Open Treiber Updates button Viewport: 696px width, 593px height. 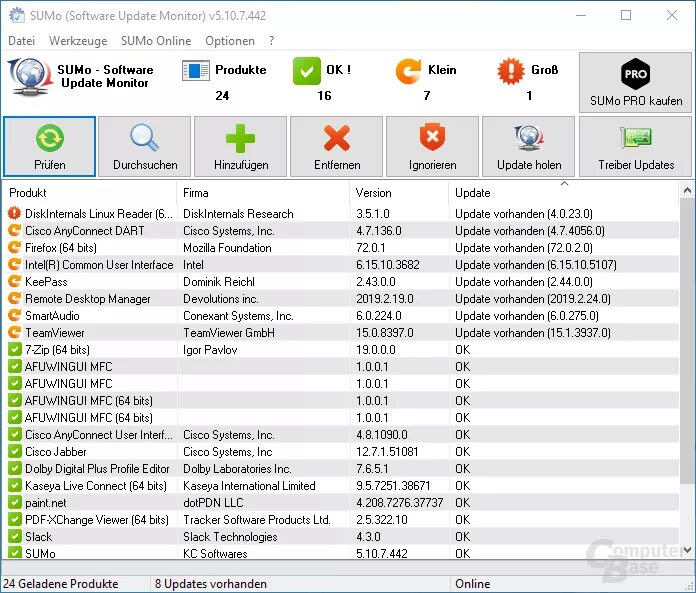point(636,146)
